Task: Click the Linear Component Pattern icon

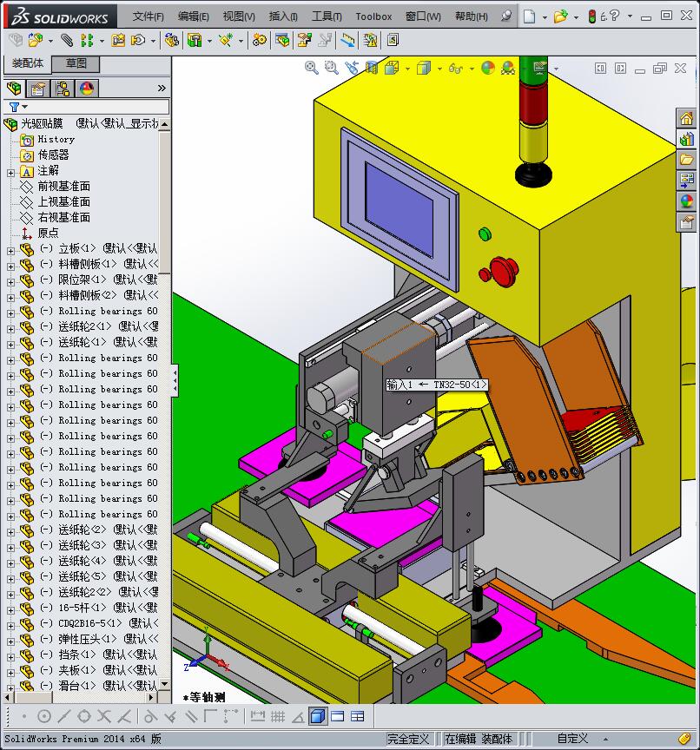Action: (87, 40)
